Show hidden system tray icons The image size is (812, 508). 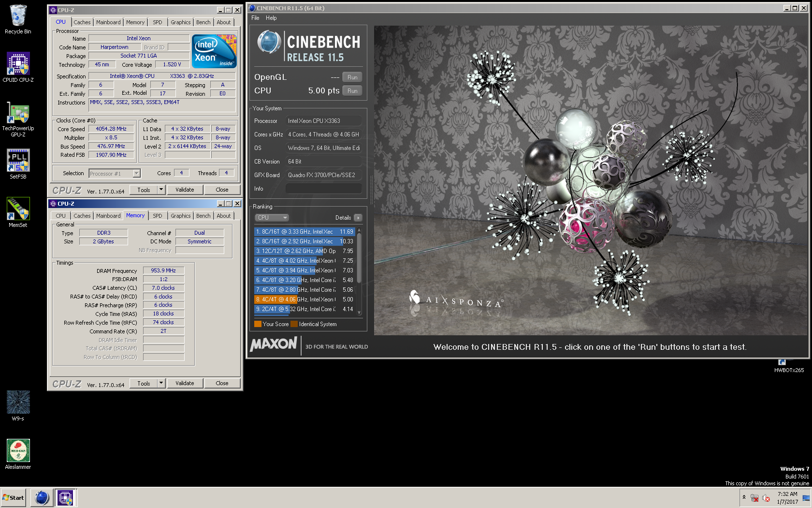point(744,497)
